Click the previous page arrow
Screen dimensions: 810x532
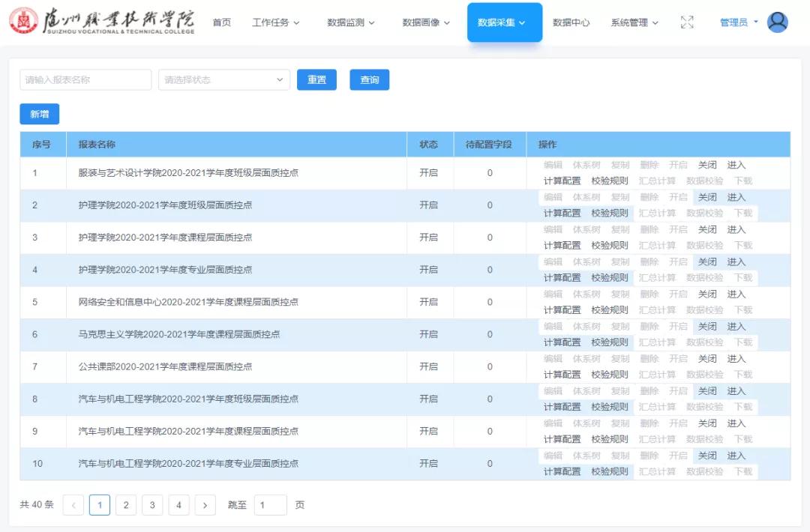coord(73,505)
